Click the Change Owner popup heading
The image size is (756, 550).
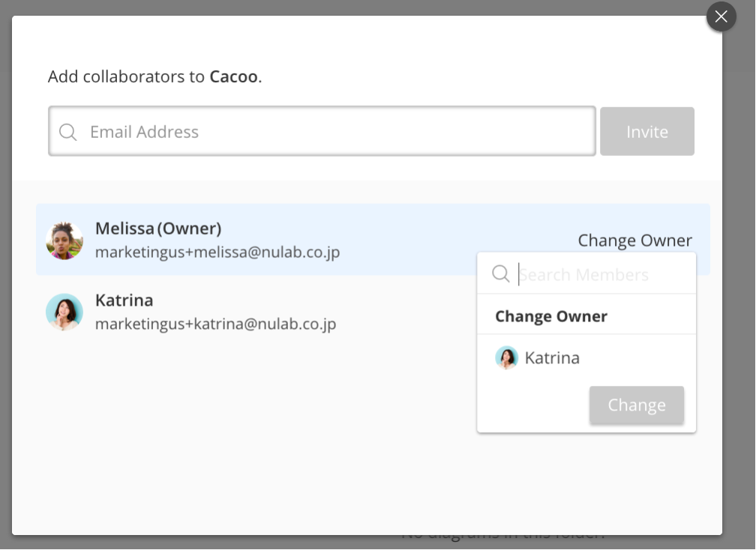click(551, 316)
